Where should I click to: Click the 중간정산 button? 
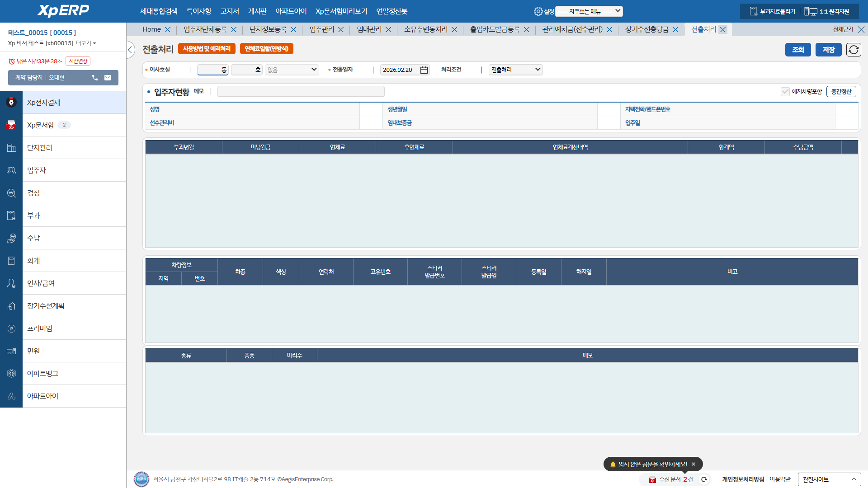[841, 92]
